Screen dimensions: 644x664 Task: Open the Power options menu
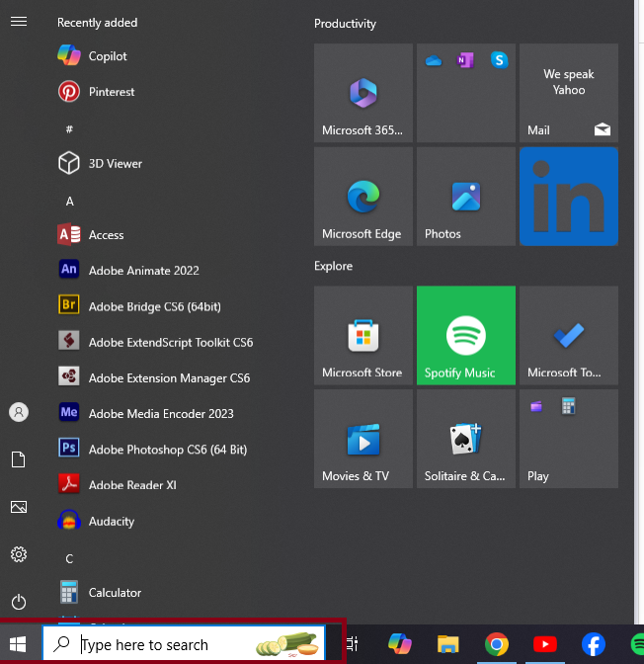[19, 602]
